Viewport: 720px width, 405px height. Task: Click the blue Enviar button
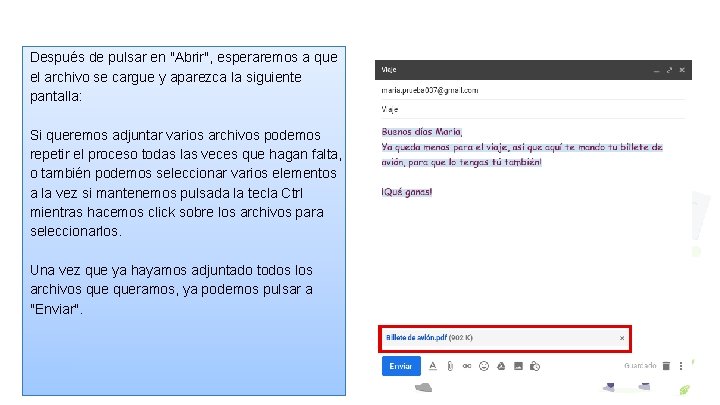coord(401,366)
